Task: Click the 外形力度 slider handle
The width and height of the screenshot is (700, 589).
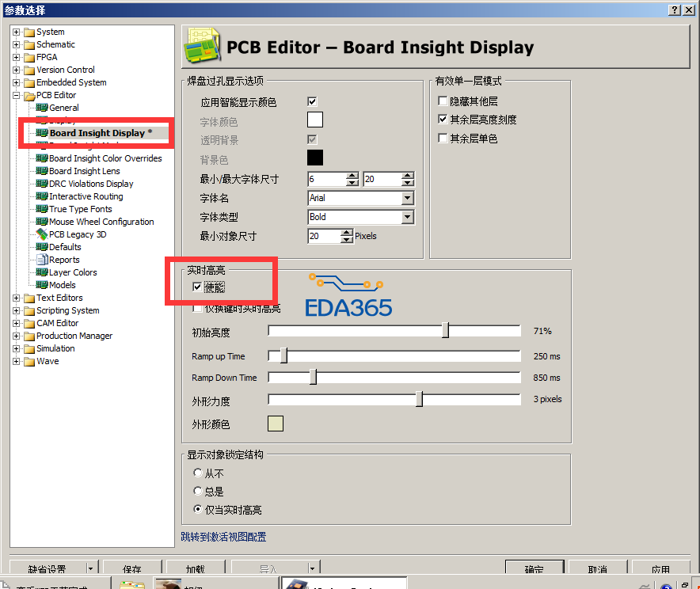Action: click(x=419, y=399)
